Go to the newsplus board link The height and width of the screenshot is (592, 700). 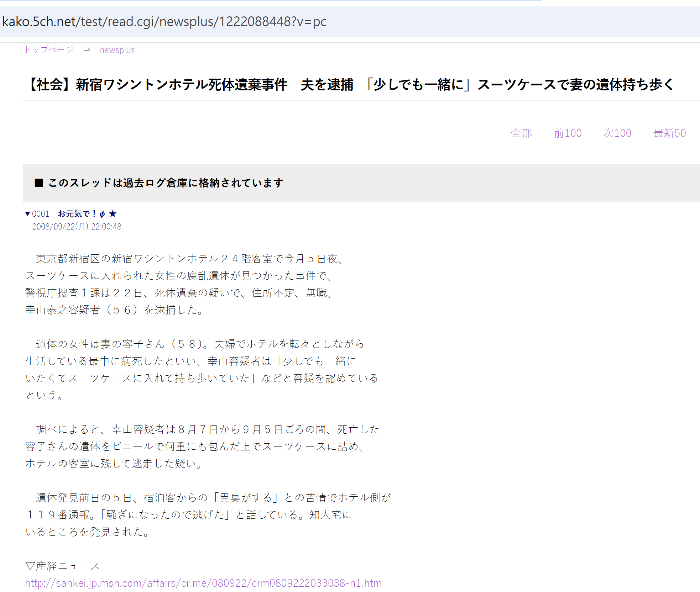[x=117, y=50]
